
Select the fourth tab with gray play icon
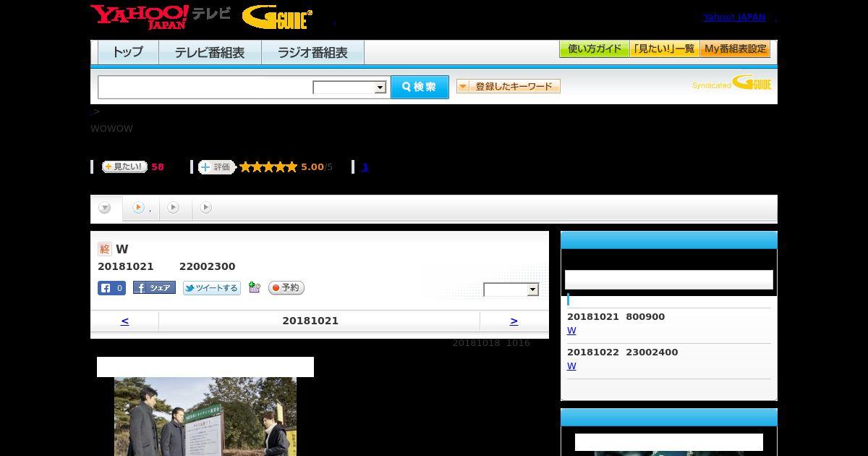tap(206, 208)
